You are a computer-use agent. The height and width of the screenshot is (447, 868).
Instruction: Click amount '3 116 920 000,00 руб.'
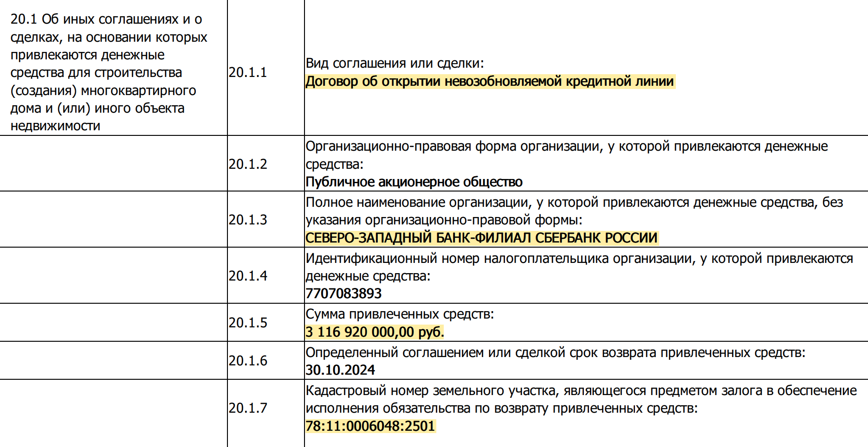click(375, 332)
